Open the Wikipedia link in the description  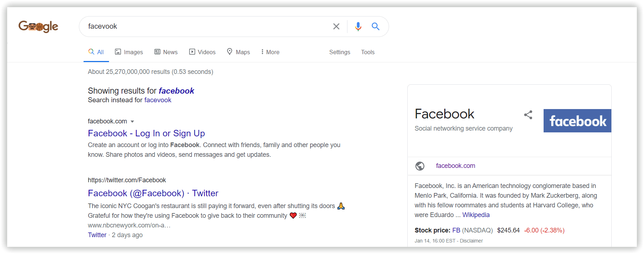click(476, 215)
